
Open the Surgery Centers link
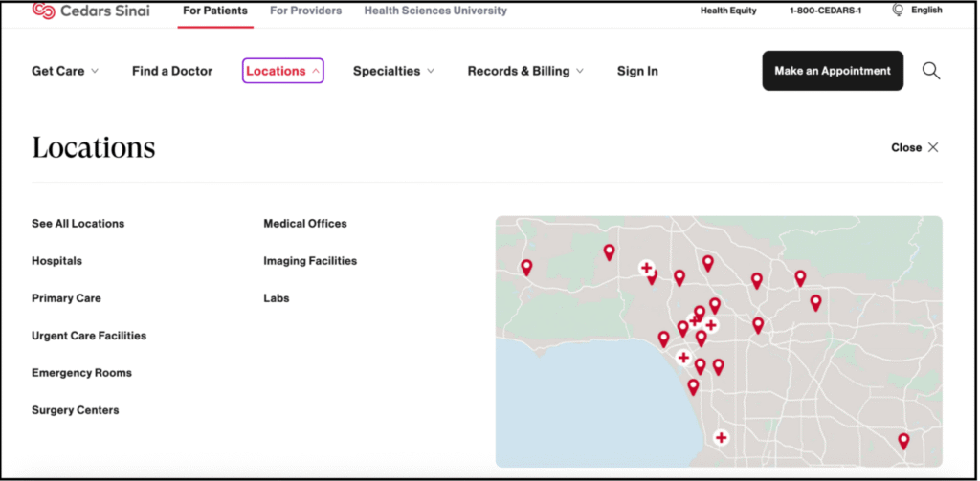pos(75,410)
